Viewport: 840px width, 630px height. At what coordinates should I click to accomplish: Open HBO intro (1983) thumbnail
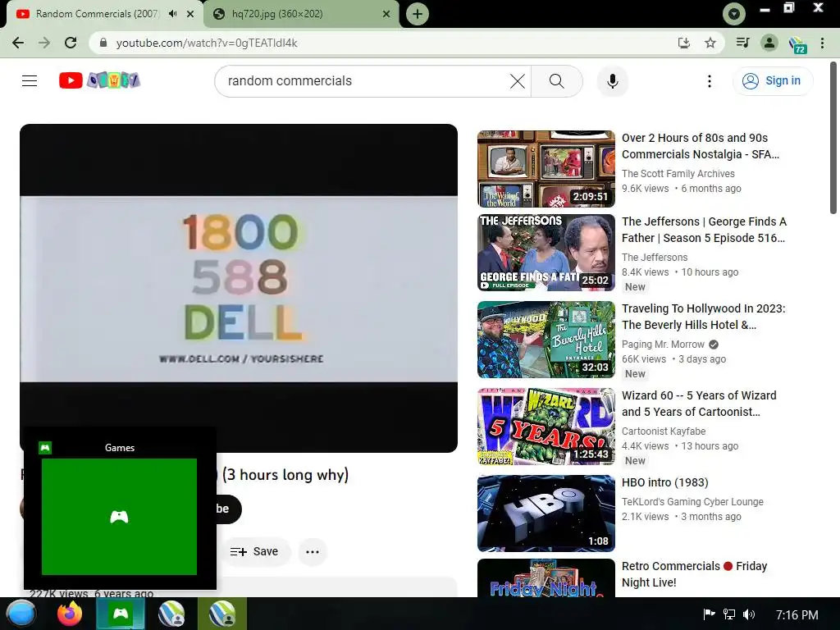tap(546, 513)
